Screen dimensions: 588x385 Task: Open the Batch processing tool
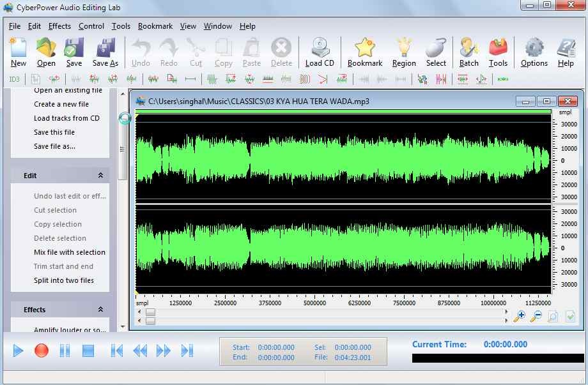tap(468, 52)
